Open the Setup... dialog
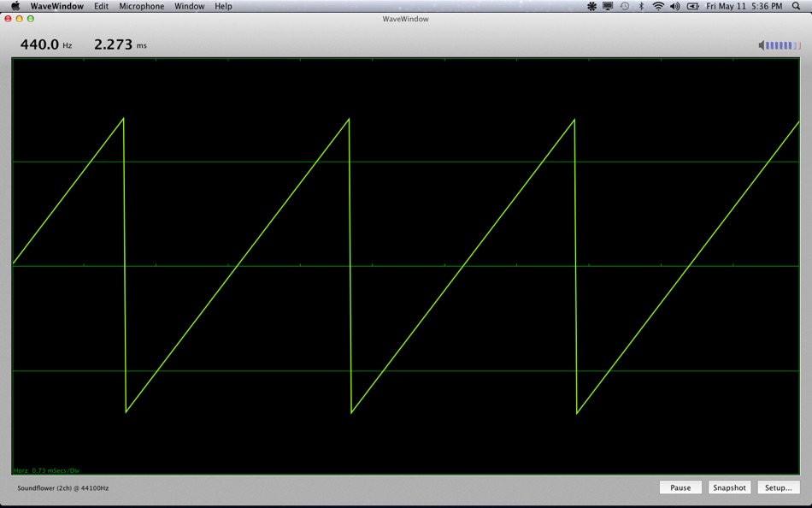Image resolution: width=812 pixels, height=508 pixels. [x=779, y=487]
